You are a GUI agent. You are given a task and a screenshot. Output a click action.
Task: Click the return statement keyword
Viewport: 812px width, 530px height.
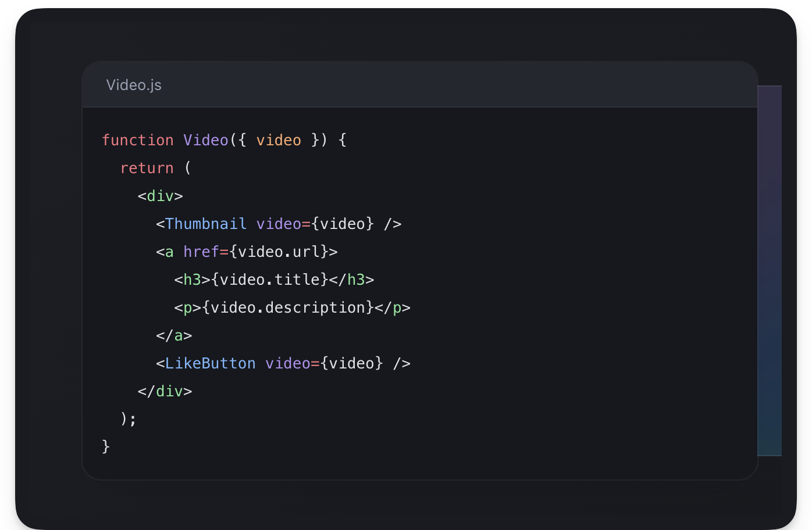[x=147, y=168]
